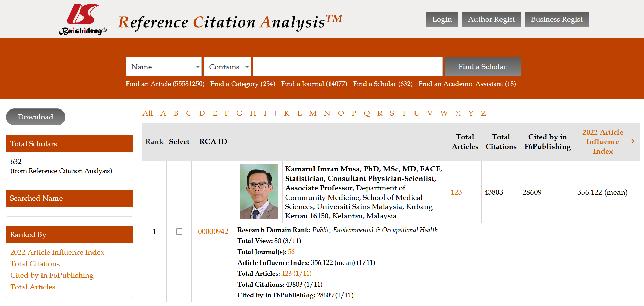Filter scholars by letter U
Image resolution: width=644 pixels, height=306 pixels.
point(417,113)
